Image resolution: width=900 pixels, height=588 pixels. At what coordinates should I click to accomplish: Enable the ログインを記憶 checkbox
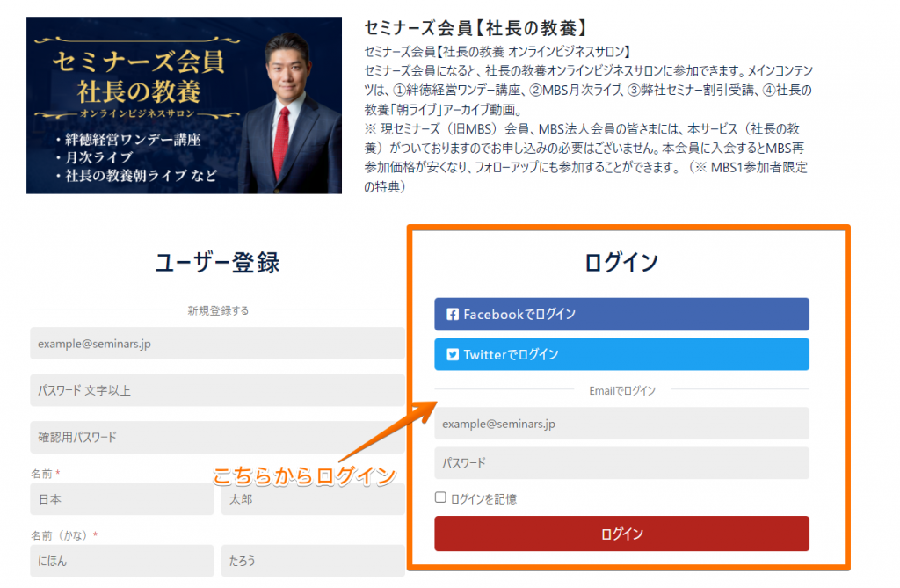(440, 497)
